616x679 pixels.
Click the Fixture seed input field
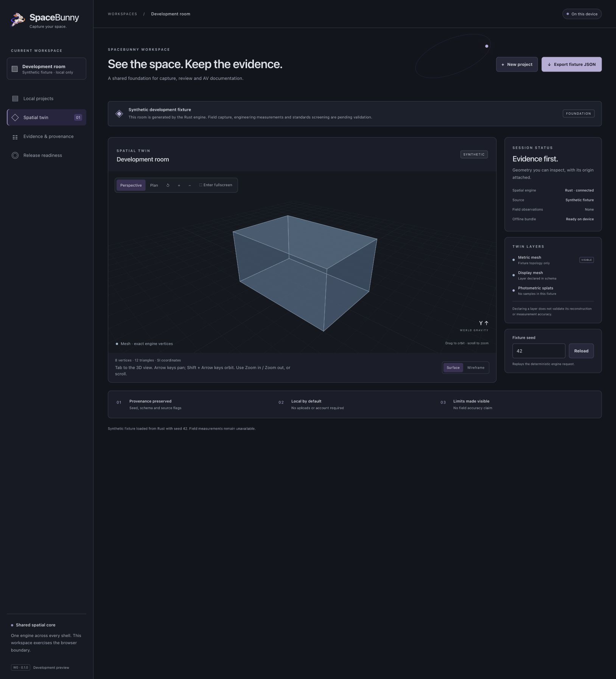click(539, 351)
